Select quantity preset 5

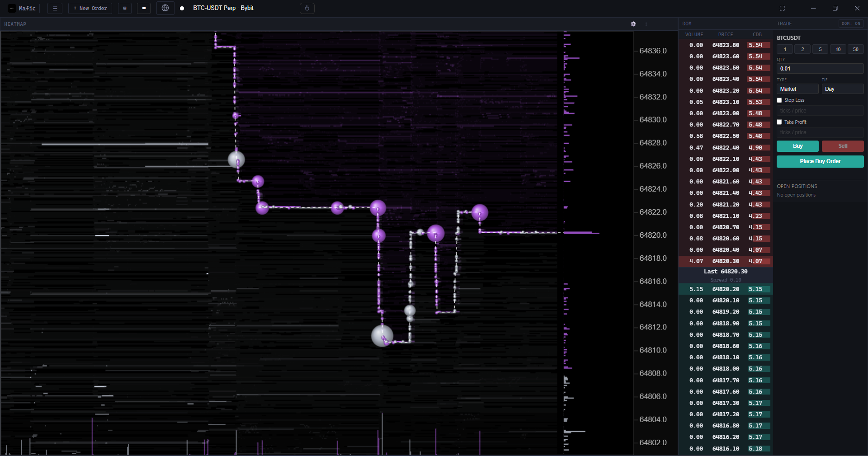(820, 49)
